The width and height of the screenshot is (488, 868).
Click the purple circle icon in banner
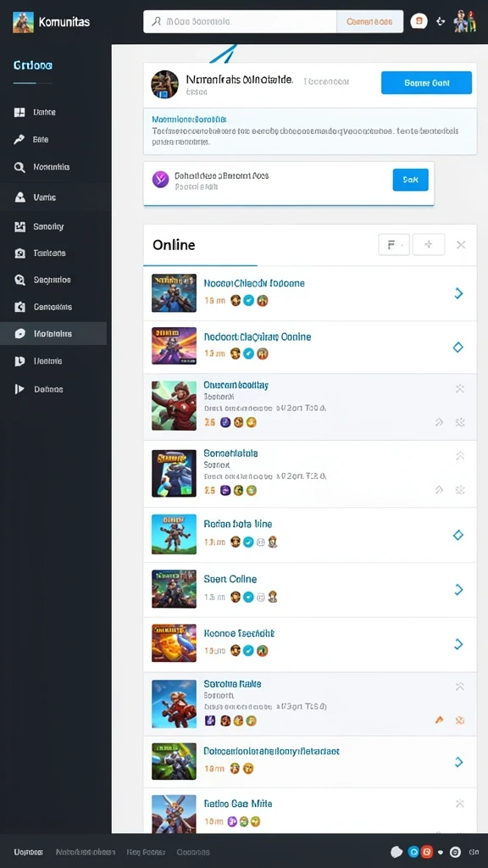(x=160, y=180)
